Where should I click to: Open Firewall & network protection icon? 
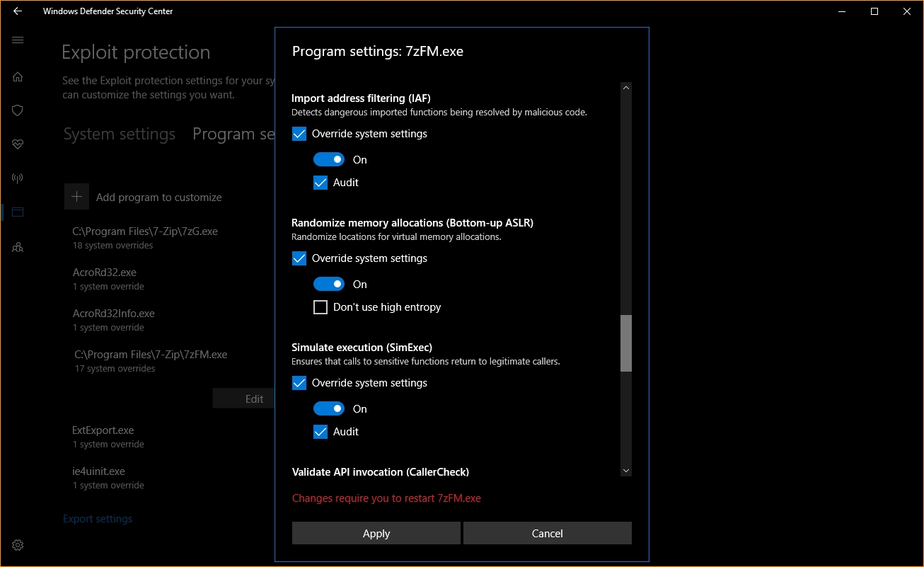pyautogui.click(x=18, y=178)
